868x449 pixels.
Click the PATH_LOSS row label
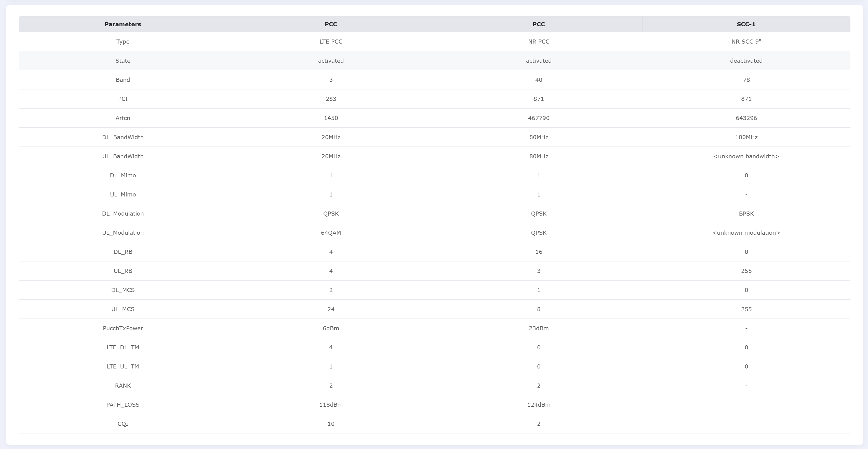(123, 404)
